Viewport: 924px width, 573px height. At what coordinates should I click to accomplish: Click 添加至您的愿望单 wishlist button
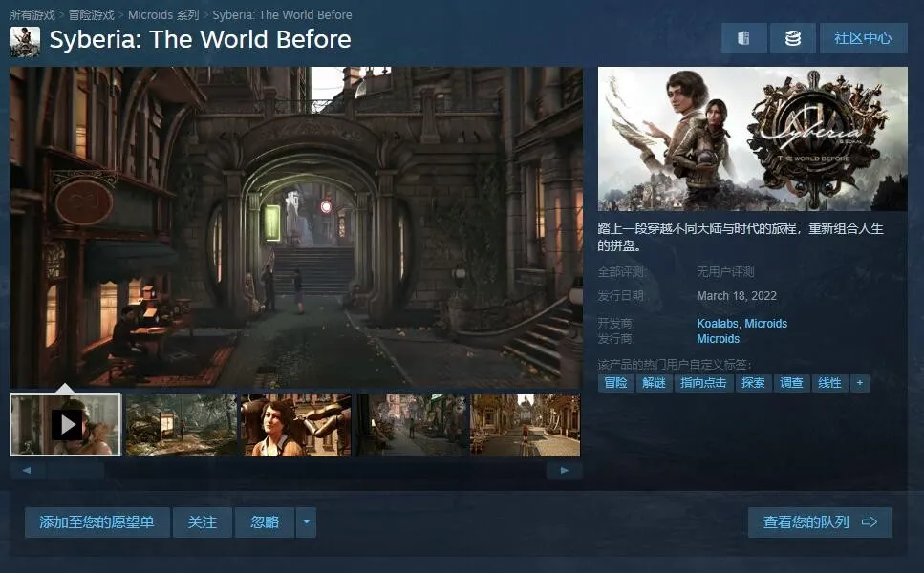tap(97, 522)
